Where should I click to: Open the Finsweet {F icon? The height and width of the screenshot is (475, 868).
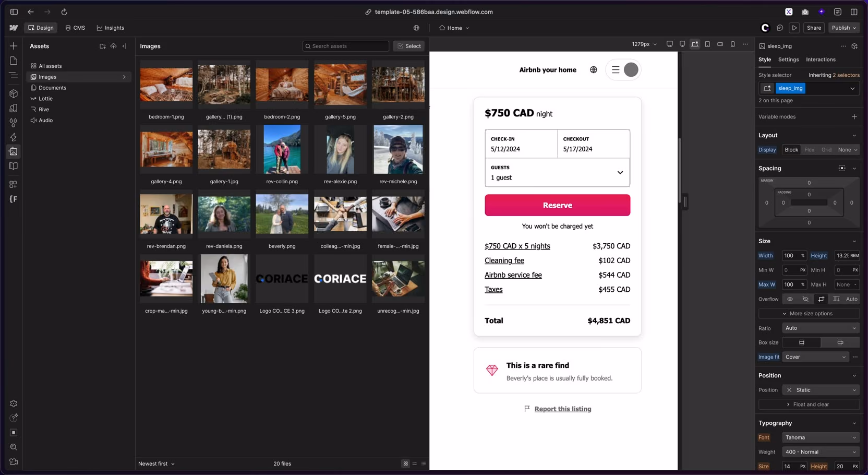pyautogui.click(x=14, y=199)
